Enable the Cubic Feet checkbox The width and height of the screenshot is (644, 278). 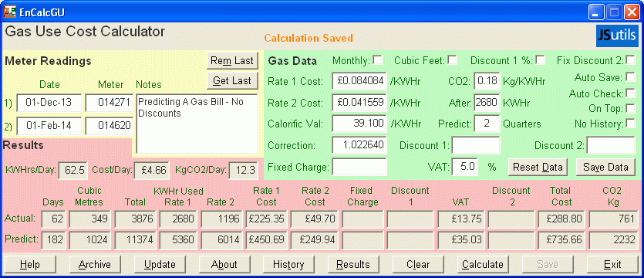point(452,60)
